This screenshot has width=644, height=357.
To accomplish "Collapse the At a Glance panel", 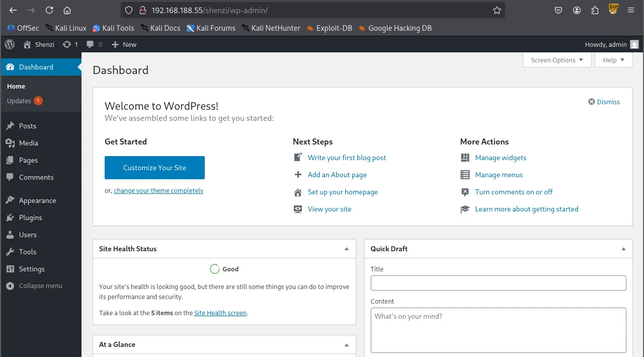I will (346, 344).
